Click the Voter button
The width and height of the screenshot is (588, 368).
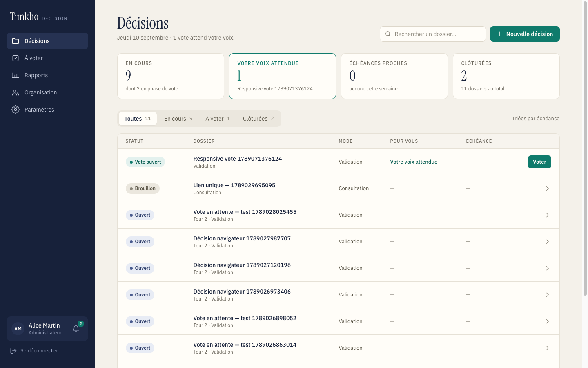point(539,162)
